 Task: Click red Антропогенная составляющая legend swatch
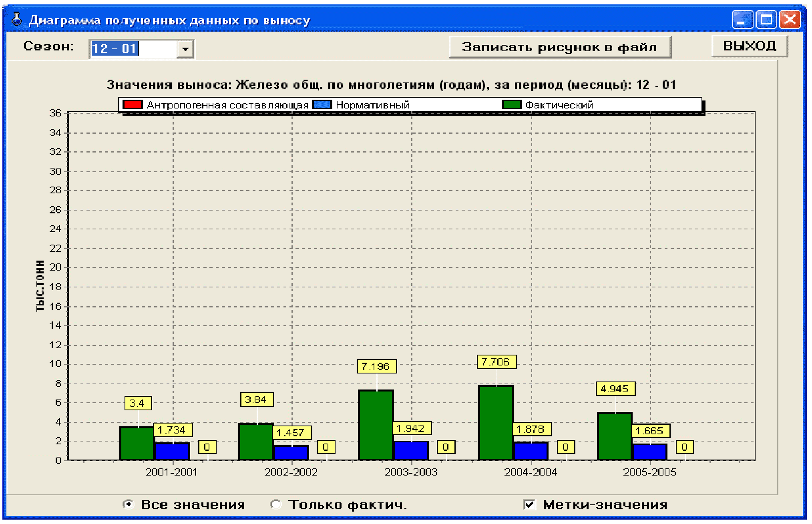(x=133, y=105)
